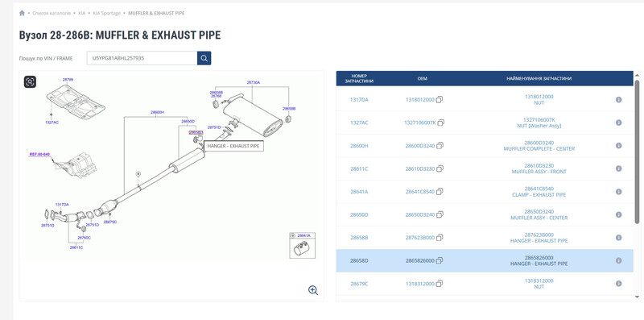Show info for CLAMP - EXHAUST PIPE row
The width and height of the screenshot is (644, 320).
click(x=618, y=192)
